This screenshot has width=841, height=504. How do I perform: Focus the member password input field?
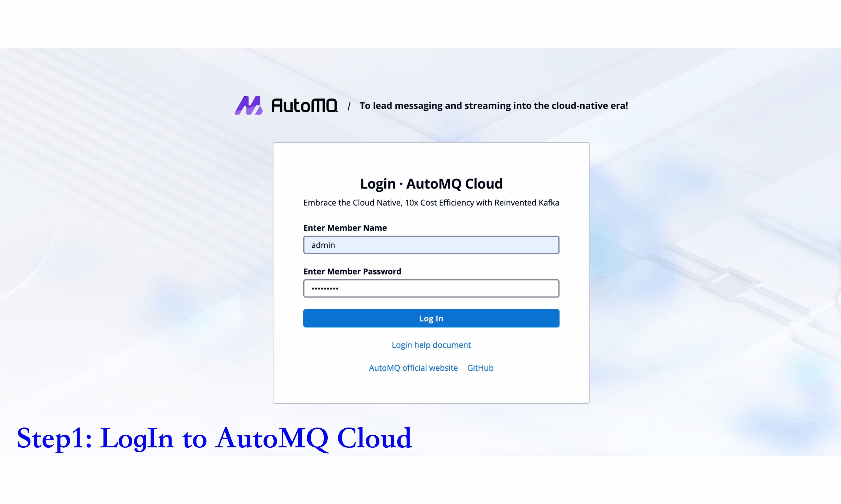431,288
